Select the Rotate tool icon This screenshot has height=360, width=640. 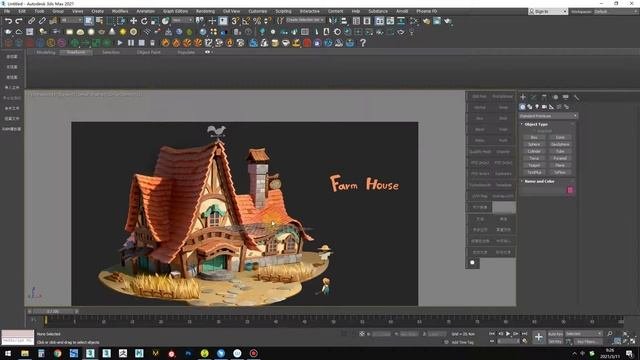pyautogui.click(x=144, y=21)
